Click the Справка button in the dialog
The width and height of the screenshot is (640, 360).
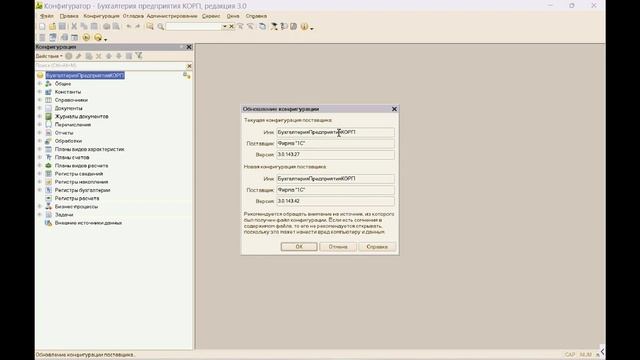click(377, 247)
